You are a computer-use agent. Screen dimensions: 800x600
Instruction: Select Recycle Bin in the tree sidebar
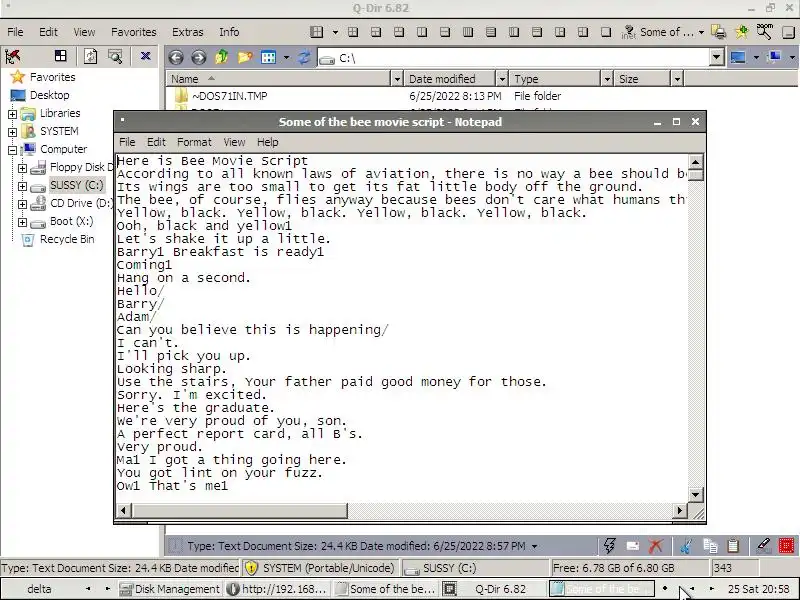coord(67,239)
